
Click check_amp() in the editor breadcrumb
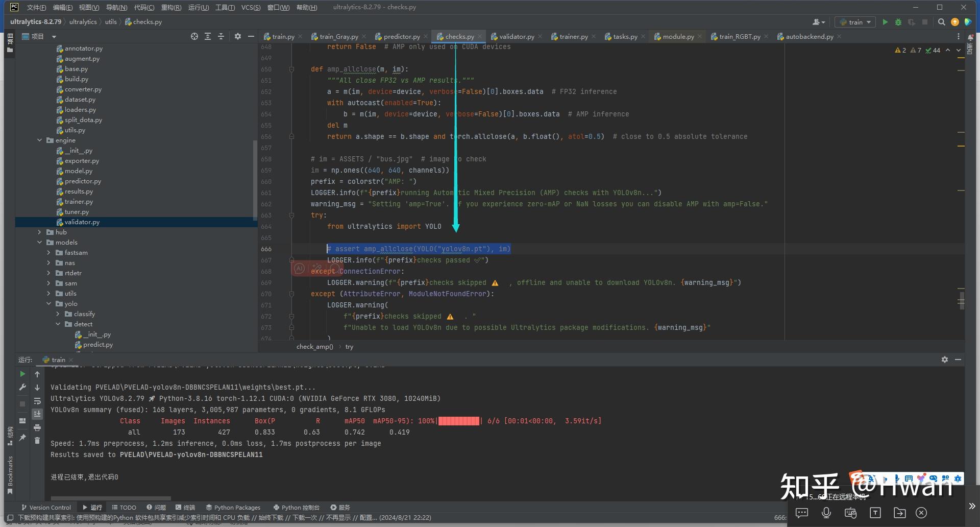(x=314, y=346)
